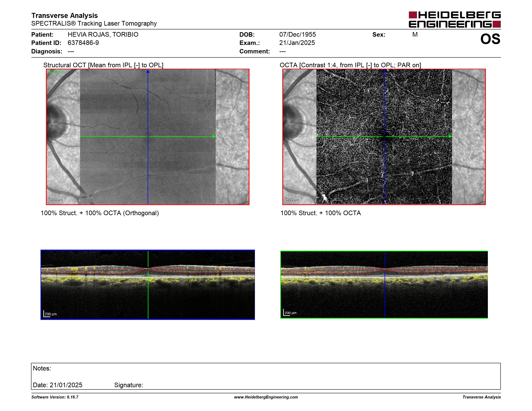The image size is (532, 411).
Task: Click SPECTRALIS Tracking Laser Tomography subtitle
Action: (94, 23)
